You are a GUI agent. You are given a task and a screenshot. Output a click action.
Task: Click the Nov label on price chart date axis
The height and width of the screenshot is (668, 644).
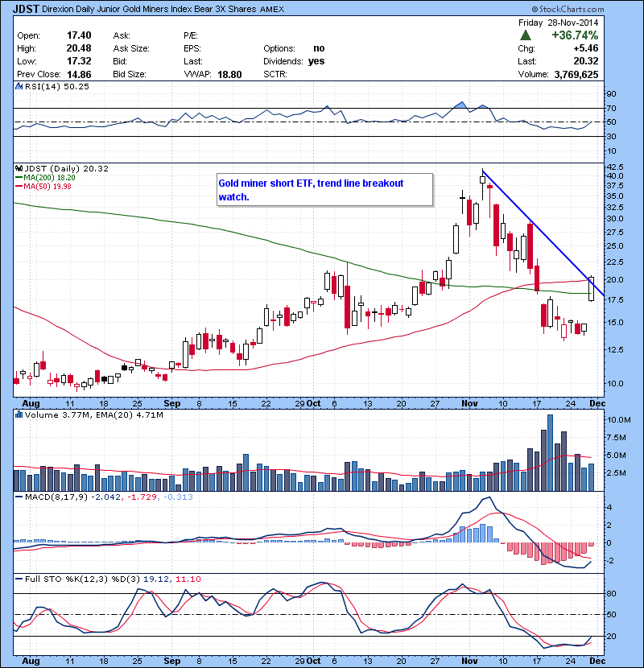click(x=469, y=403)
